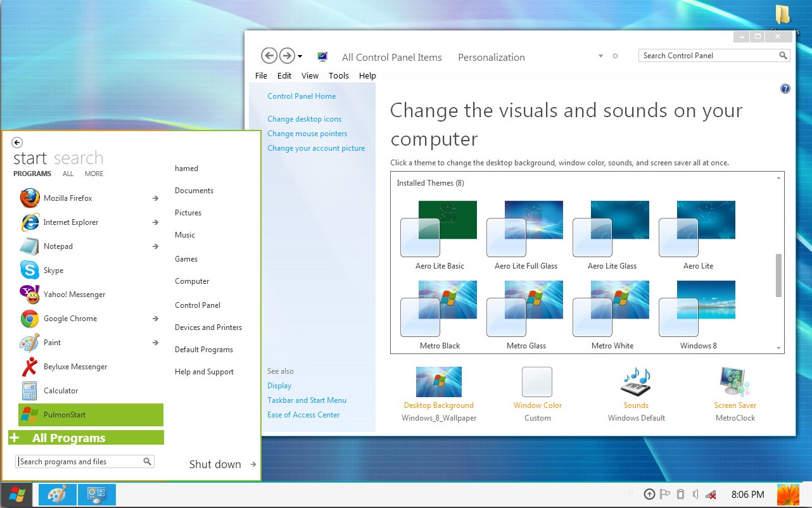
Task: Click the flower icon at taskbar end
Action: [x=788, y=495]
